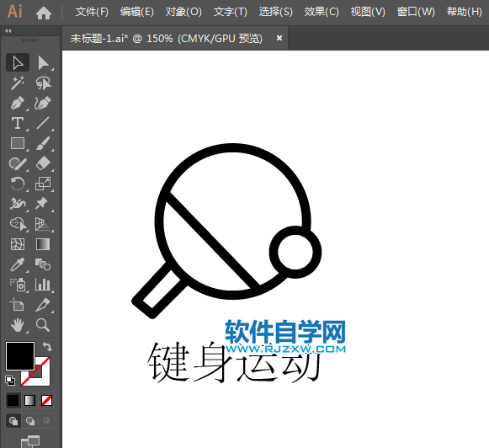Select the Curvature tool
This screenshot has height=448, width=489.
coord(43,104)
